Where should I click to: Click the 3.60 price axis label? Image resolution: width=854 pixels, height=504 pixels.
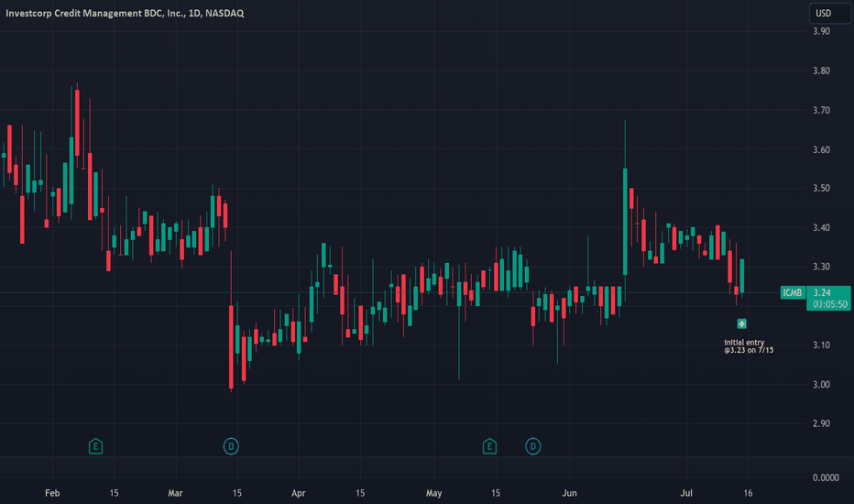click(821, 149)
